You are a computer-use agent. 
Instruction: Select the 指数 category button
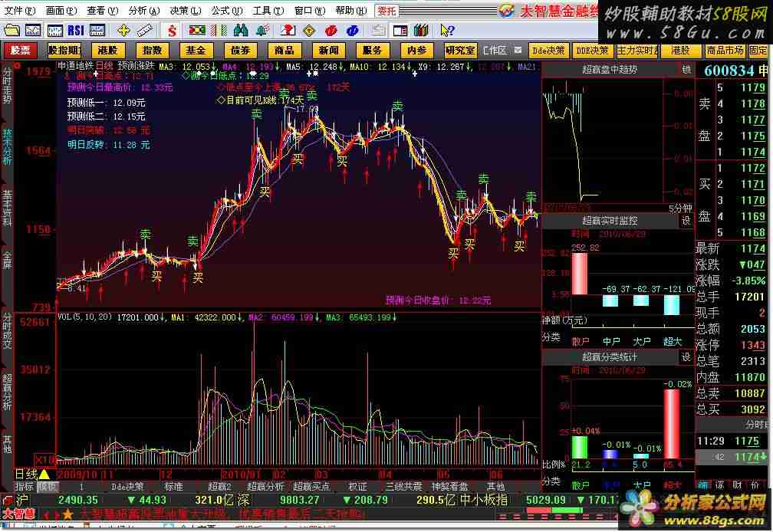[152, 51]
